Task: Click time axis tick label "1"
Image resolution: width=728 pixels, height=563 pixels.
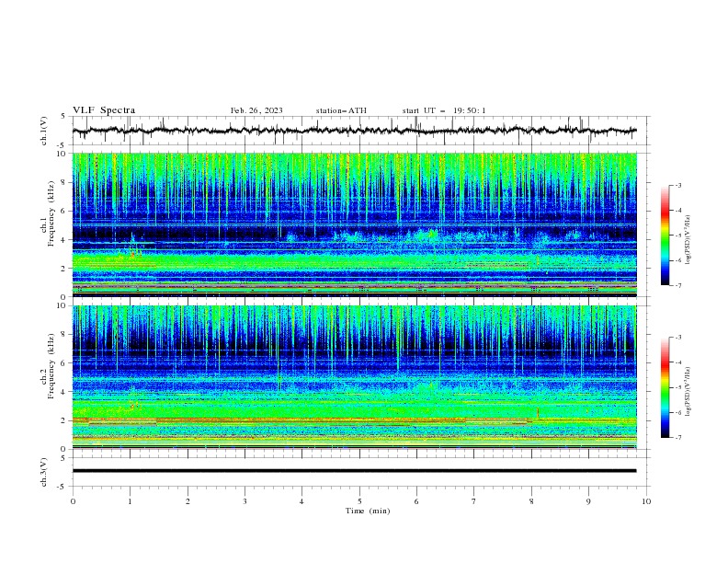Action: click(x=130, y=501)
